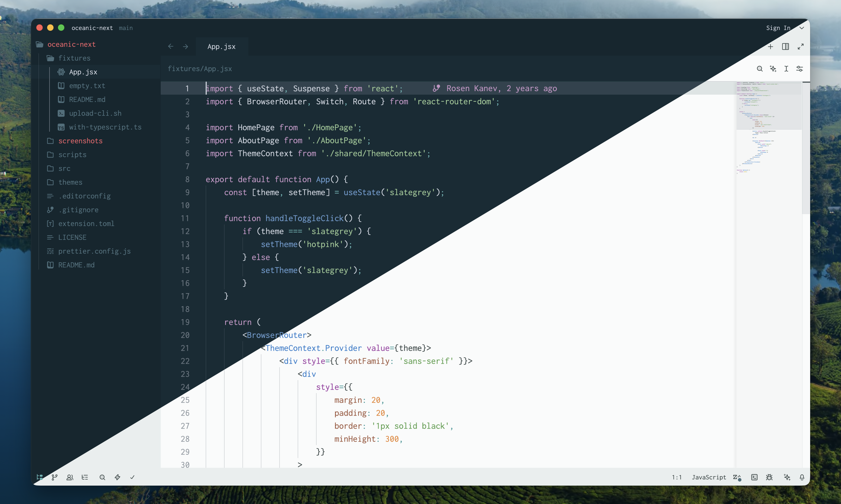Open the debugger bug icon
This screenshot has height=504, width=841.
(770, 477)
